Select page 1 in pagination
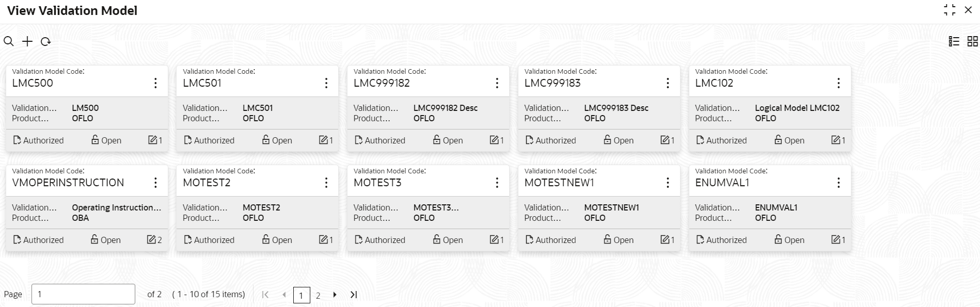 [302, 295]
